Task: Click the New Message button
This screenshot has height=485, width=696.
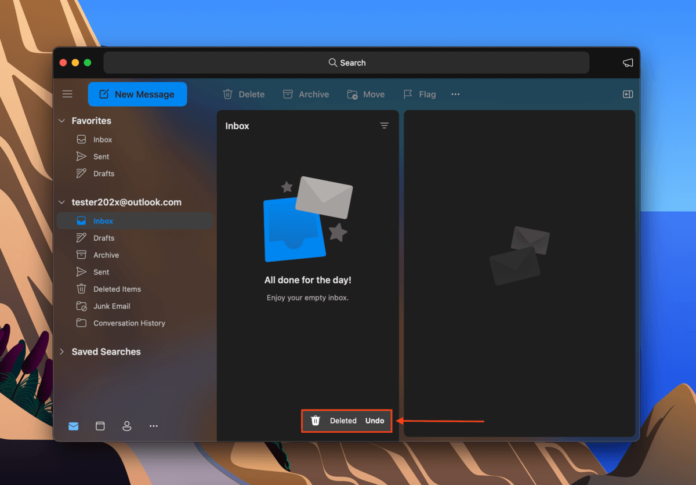Action: click(x=137, y=94)
